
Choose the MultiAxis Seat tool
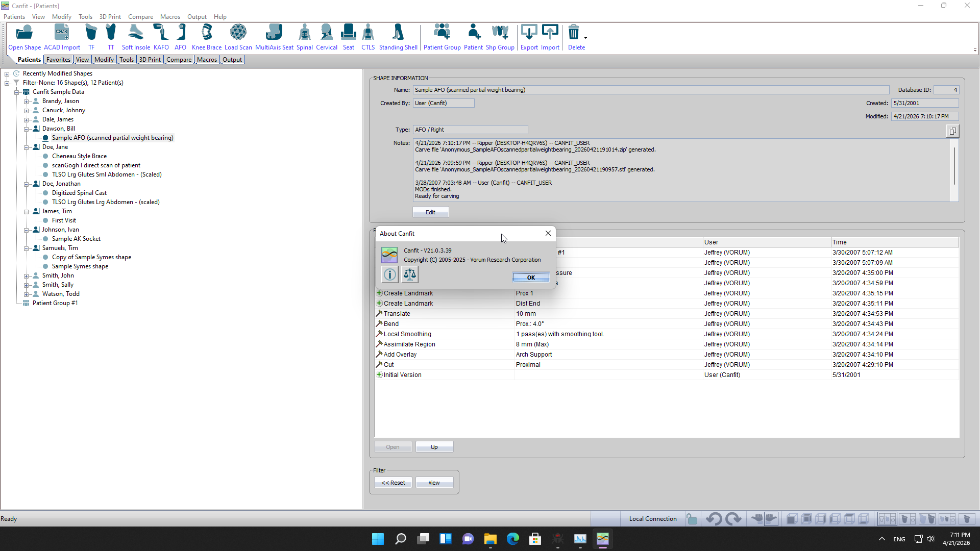(x=274, y=37)
